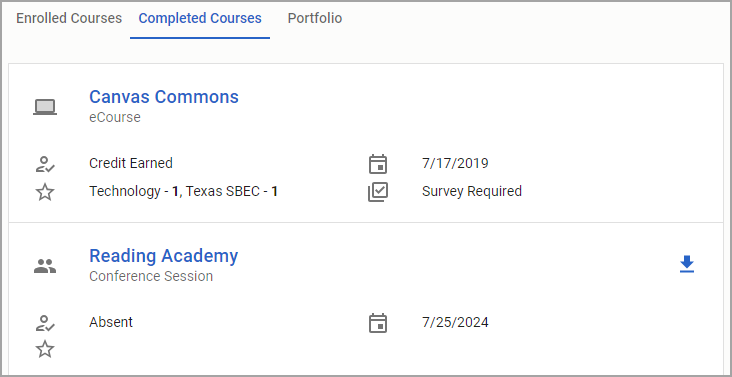The width and height of the screenshot is (732, 377).
Task: Click the calendar icon next to 7/25/2024
Action: coord(378,323)
